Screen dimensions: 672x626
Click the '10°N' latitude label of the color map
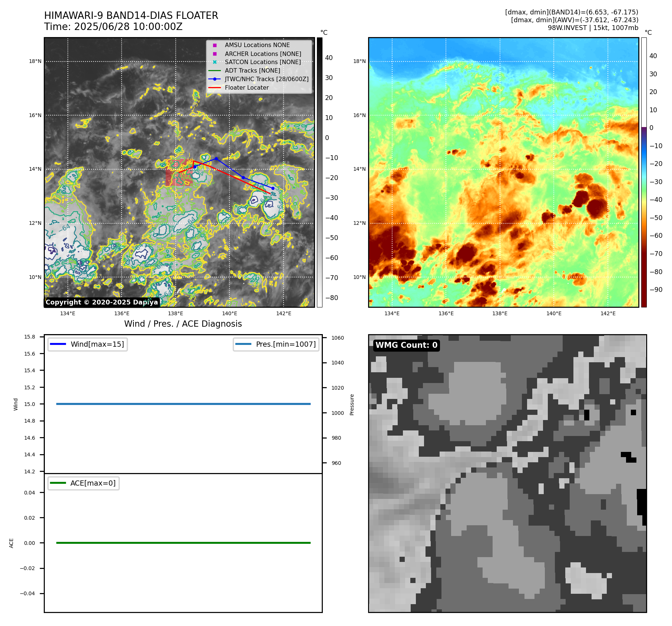(x=359, y=277)
